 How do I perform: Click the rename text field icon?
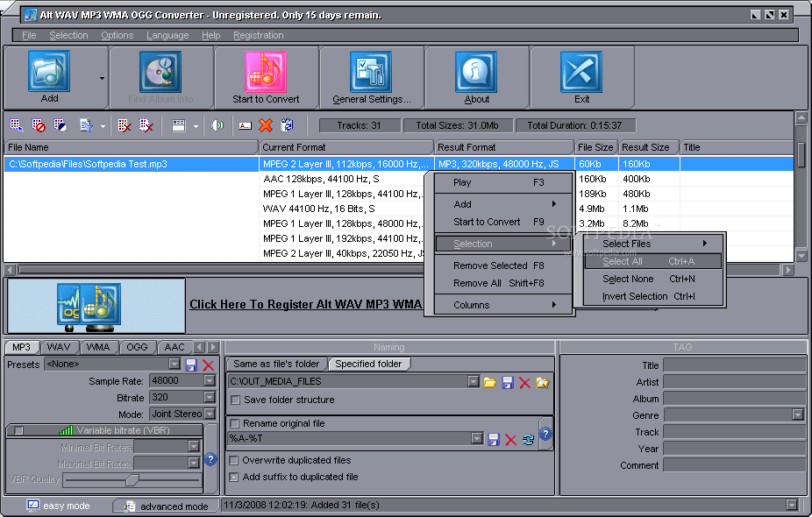245,126
